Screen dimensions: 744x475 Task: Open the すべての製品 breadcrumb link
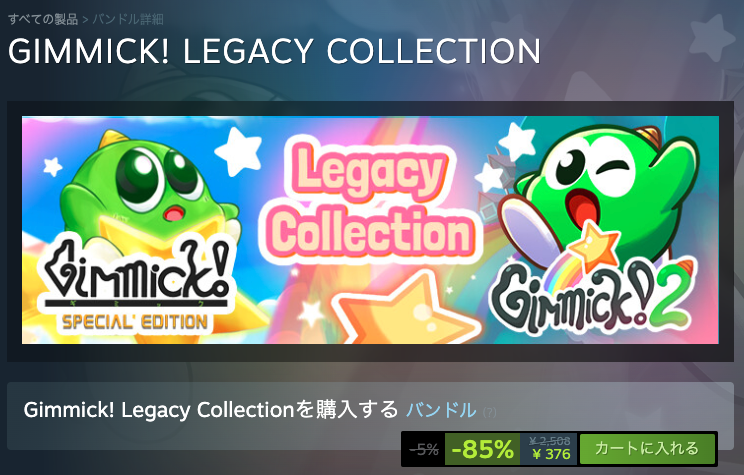tap(43, 19)
